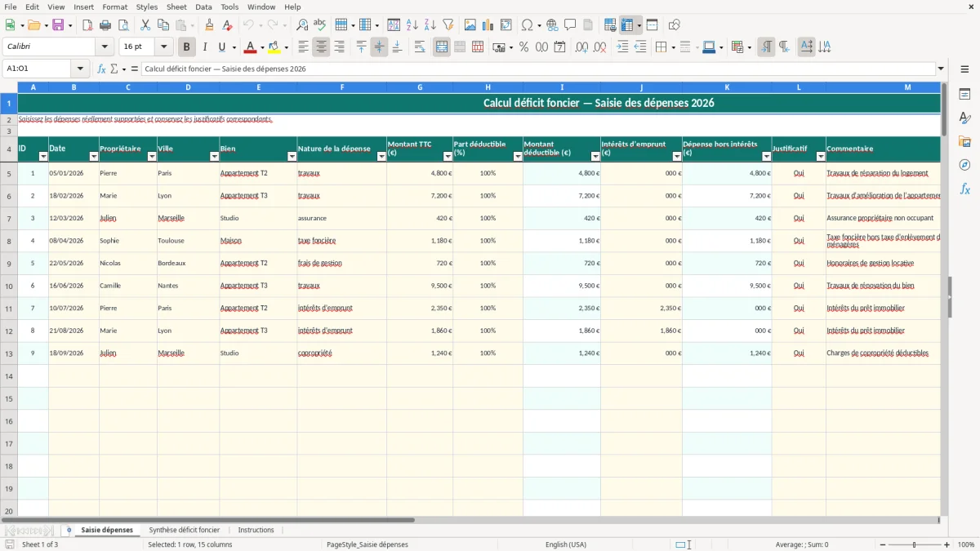The width and height of the screenshot is (980, 551).
Task: Click the formula input line
Action: point(537,69)
